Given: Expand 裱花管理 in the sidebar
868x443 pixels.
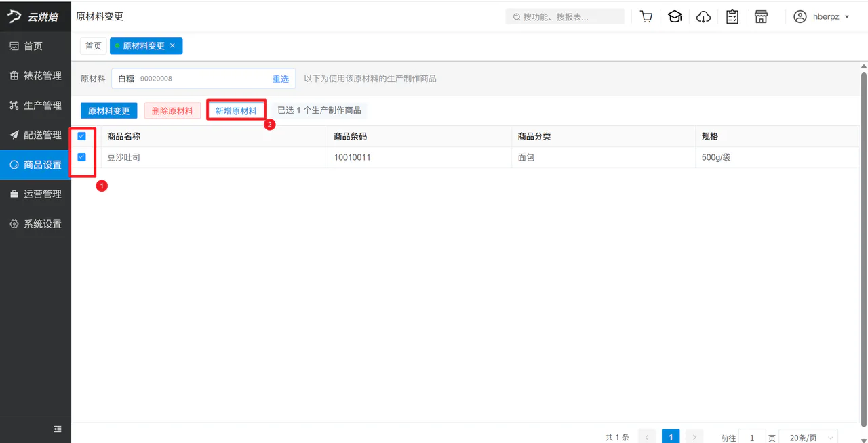Looking at the screenshot, I should (35, 76).
